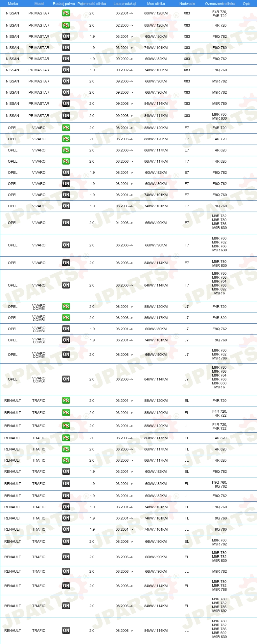Screen dimensions: 257x644
Task: Click petrol icon in Opel Vivaro E7 F4R 820 row
Action: point(66,150)
